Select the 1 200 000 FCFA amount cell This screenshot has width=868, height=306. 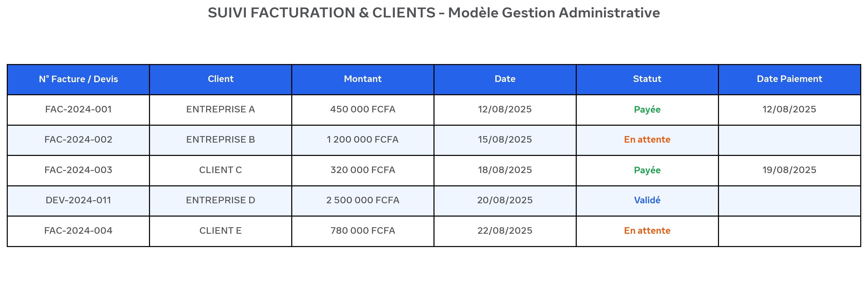point(363,140)
